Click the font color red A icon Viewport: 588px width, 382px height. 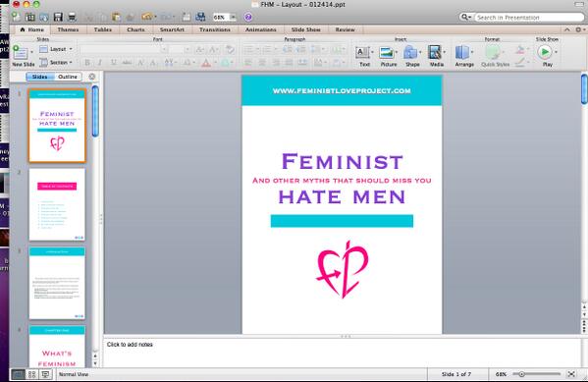pos(206,63)
